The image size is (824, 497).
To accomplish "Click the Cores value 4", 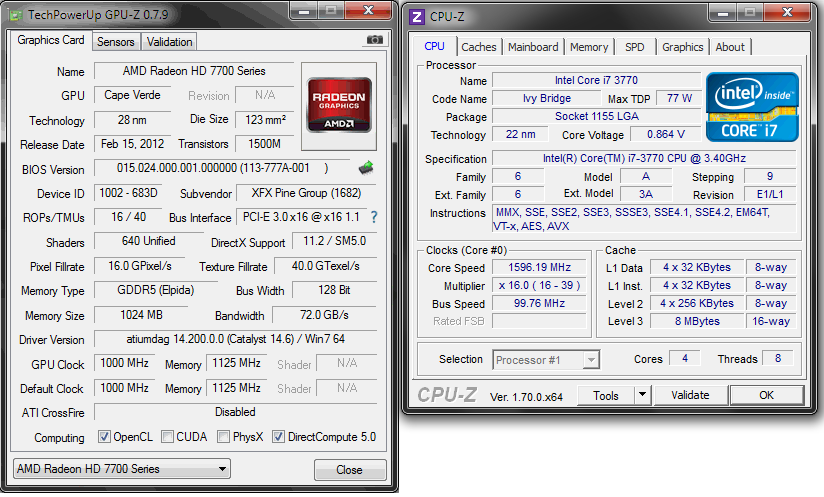I will pyautogui.click(x=685, y=358).
